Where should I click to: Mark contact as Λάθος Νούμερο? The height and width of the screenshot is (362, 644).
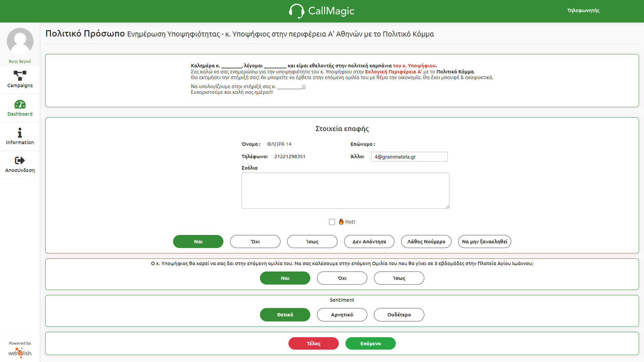click(426, 241)
